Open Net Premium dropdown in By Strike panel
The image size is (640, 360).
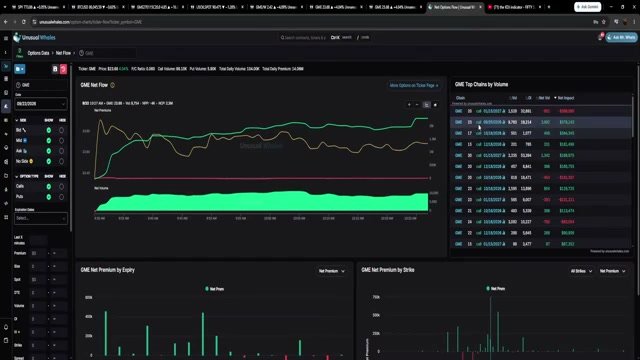[x=612, y=271]
